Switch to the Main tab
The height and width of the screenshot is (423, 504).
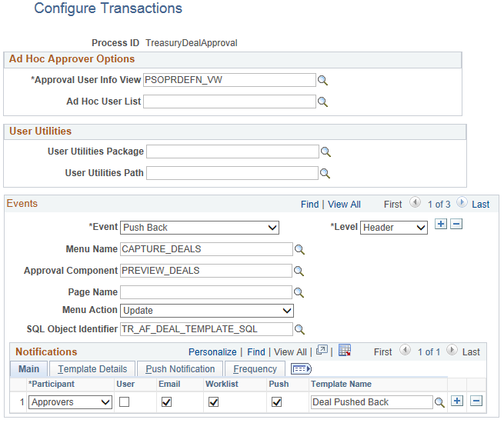click(x=29, y=369)
